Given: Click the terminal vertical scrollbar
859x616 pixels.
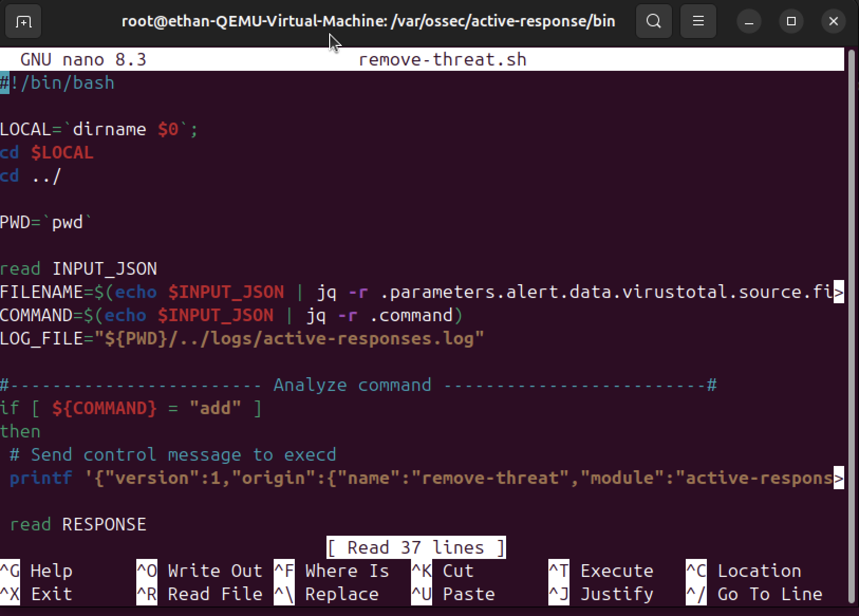Looking at the screenshot, I should 851,317.
